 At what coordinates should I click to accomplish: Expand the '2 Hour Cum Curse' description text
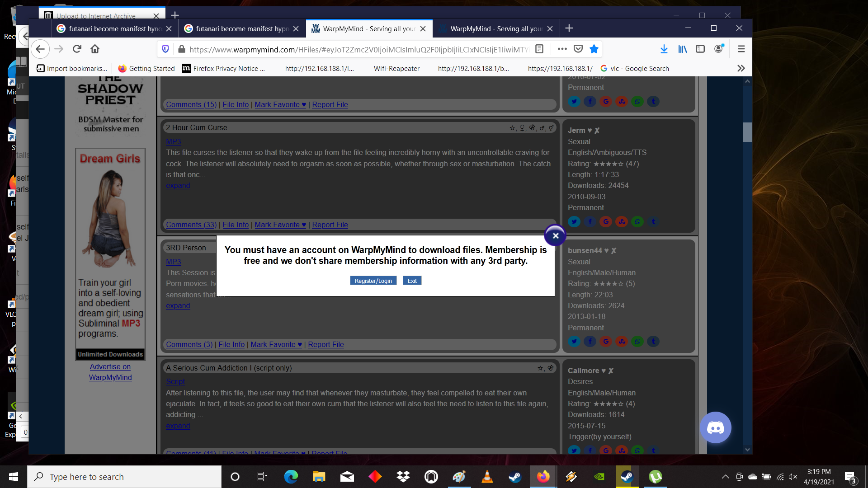click(x=178, y=185)
